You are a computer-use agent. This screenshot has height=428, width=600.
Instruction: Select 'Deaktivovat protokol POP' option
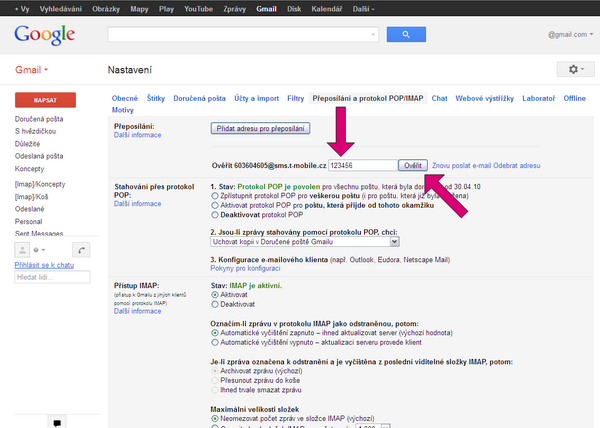tap(215, 215)
